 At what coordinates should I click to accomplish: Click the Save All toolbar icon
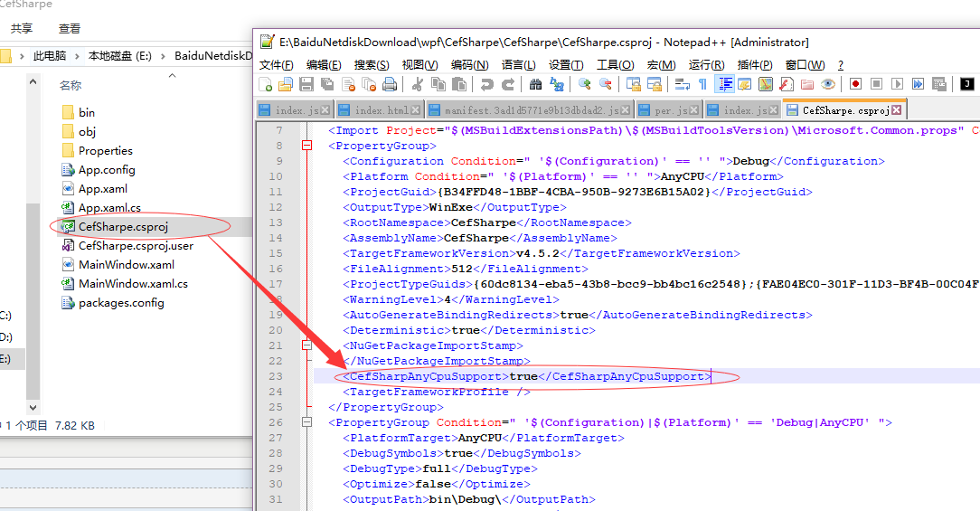[x=327, y=84]
